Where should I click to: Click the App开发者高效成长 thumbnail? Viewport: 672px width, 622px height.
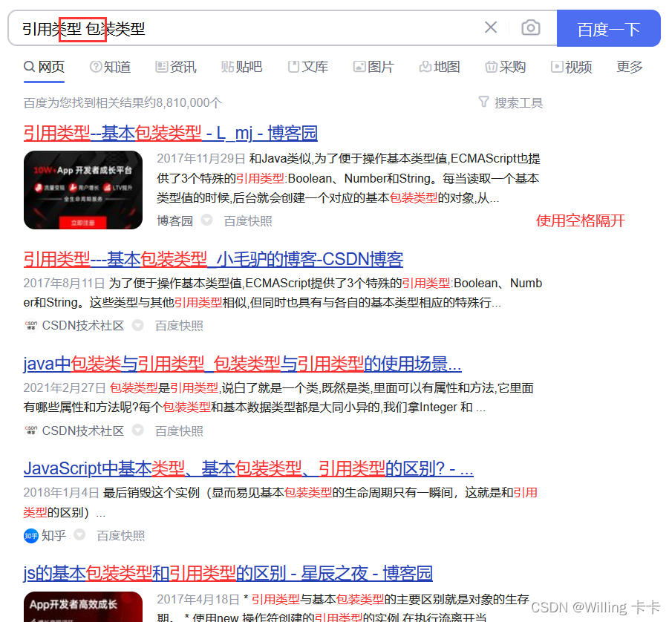83,606
